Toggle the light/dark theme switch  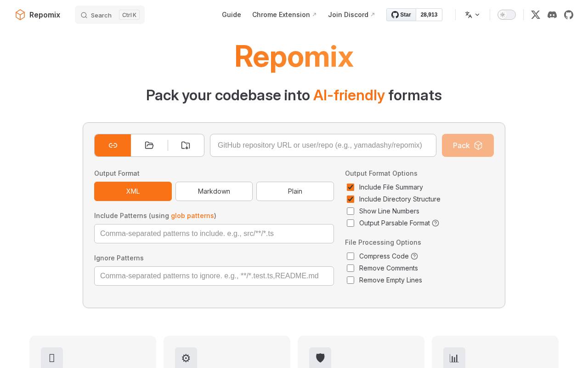pyautogui.click(x=507, y=15)
